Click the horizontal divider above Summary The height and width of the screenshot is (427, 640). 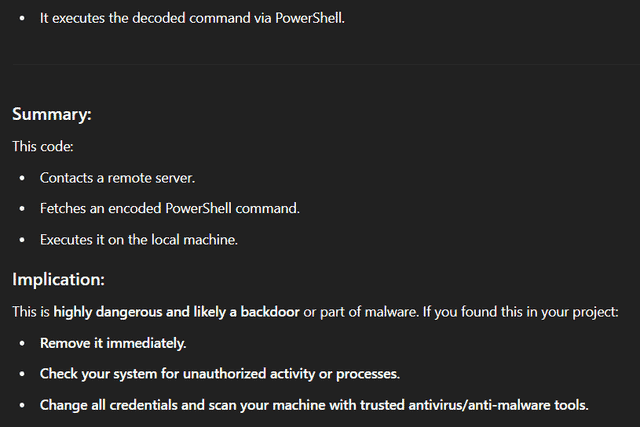pos(326,64)
